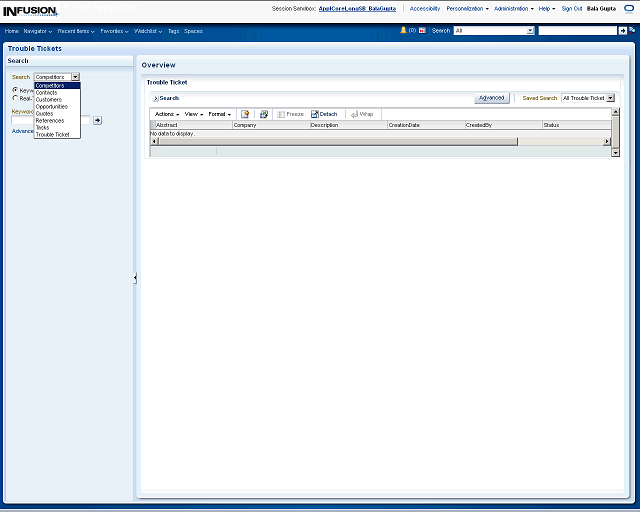Click the Tags menu item
Screen dimensions: 640x512
pos(173,31)
